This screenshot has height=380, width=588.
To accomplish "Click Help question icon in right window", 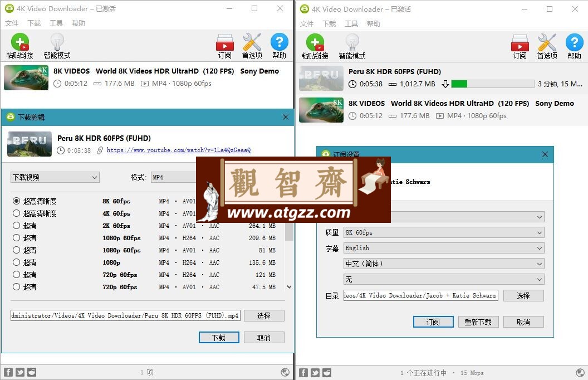I will click(574, 42).
